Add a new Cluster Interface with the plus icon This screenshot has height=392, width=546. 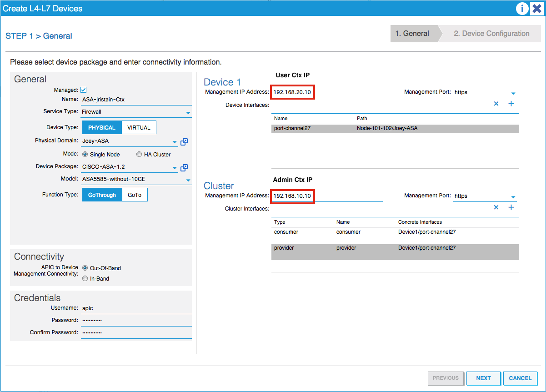click(511, 207)
